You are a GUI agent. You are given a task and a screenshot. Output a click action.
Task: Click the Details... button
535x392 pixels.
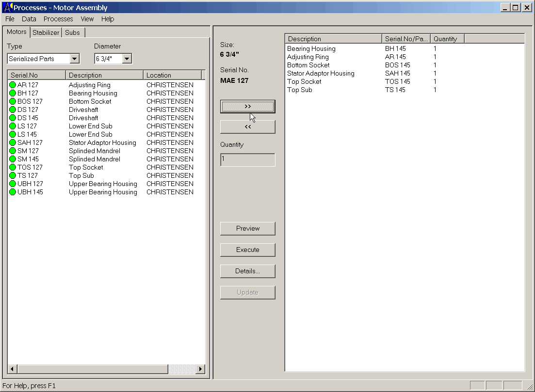248,271
